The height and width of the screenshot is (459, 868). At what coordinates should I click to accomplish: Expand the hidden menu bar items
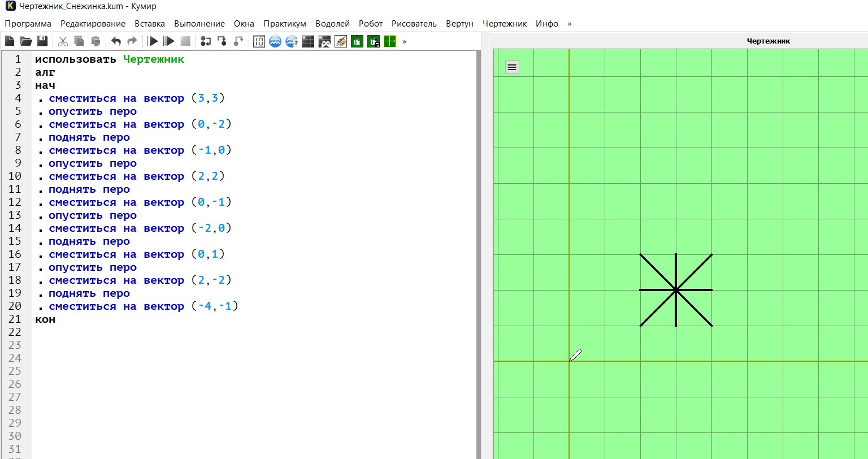[570, 24]
